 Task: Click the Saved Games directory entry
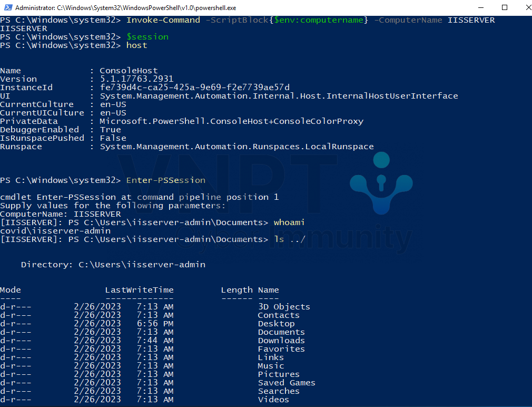pos(287,383)
